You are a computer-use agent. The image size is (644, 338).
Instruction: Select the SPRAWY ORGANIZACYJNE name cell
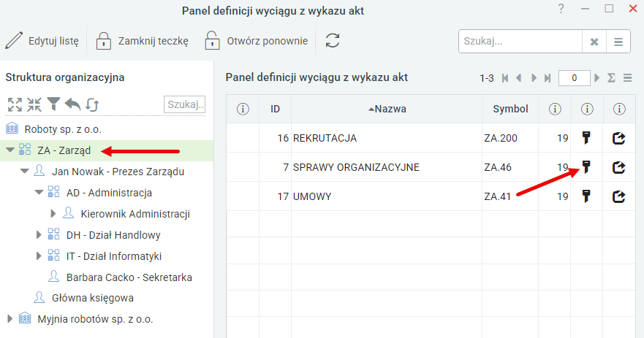(387, 167)
